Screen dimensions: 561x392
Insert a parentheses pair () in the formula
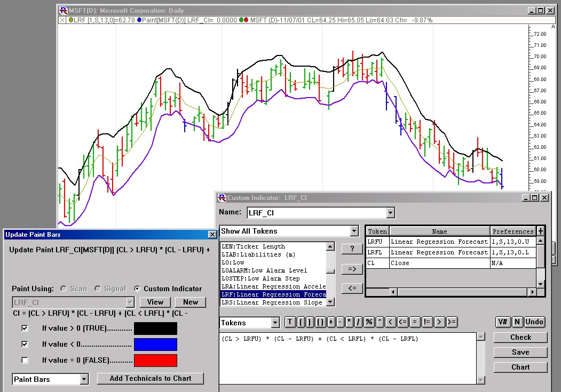pos(320,322)
